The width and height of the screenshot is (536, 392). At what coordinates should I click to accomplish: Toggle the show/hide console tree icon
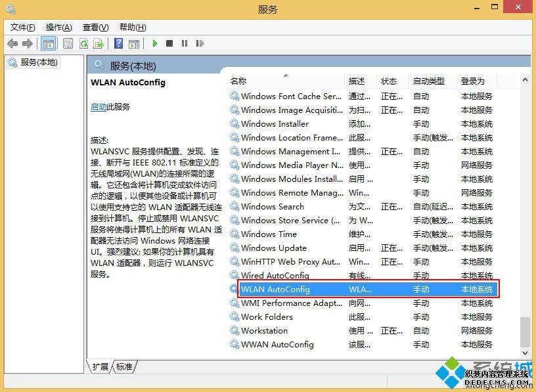48,43
